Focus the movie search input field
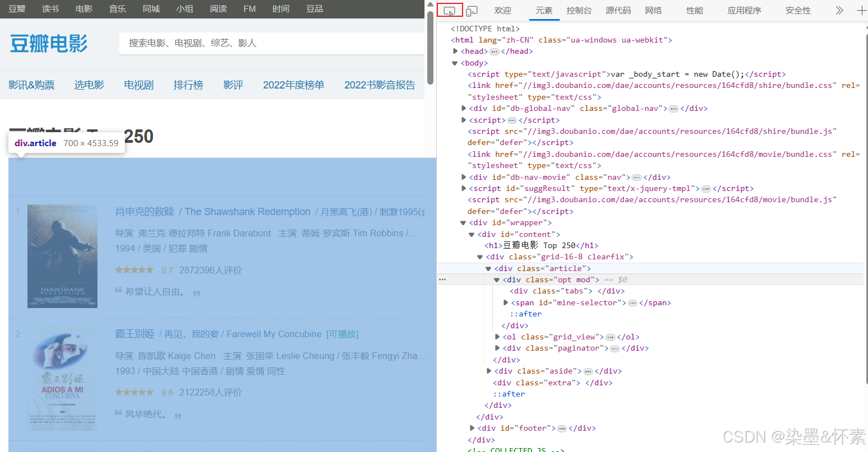Screen dimensions: 868x452 pos(272,43)
